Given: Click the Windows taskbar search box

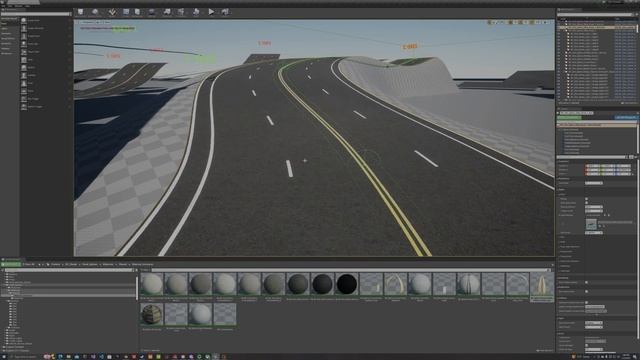Looking at the screenshot, I should [25, 357].
